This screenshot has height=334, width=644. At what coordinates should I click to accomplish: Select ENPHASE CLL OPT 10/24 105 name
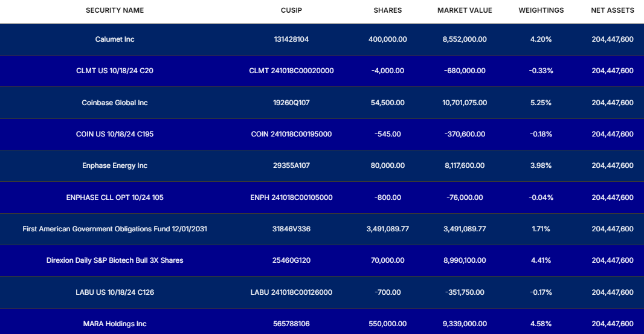coord(115,198)
